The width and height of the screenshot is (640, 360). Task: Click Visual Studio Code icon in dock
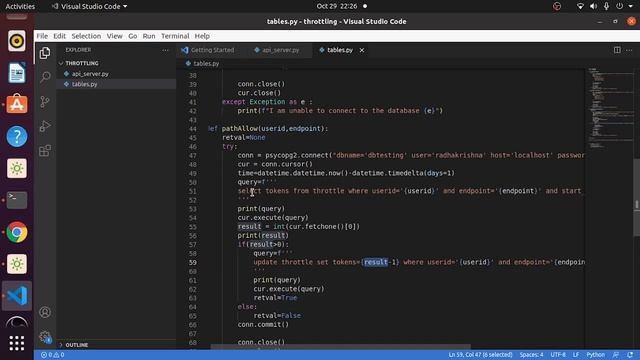point(17,296)
